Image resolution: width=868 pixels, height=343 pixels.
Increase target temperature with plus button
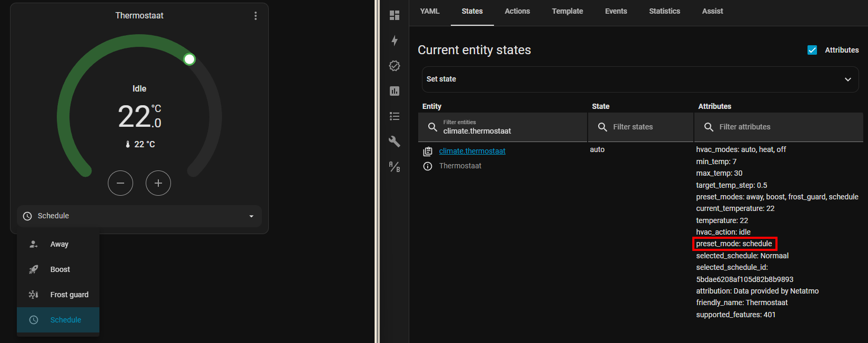click(x=158, y=183)
